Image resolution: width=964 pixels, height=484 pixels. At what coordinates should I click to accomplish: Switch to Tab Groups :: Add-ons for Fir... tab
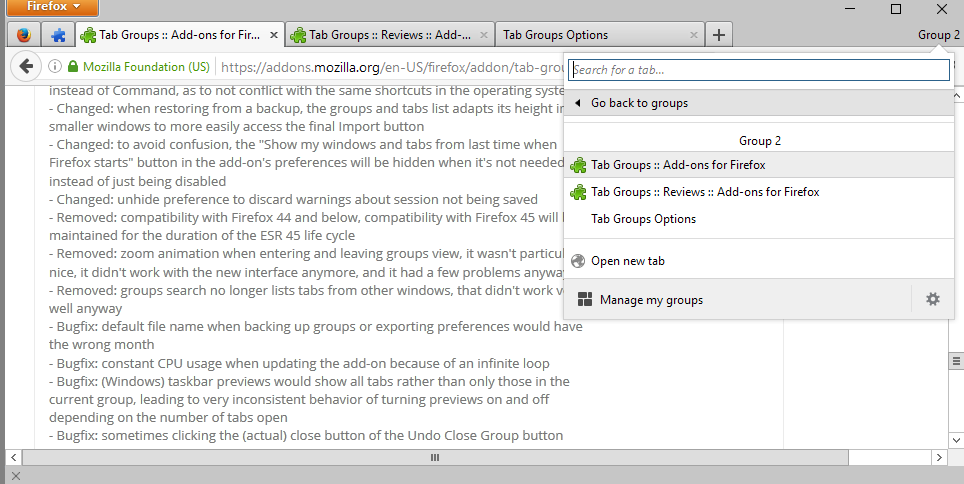click(x=180, y=35)
